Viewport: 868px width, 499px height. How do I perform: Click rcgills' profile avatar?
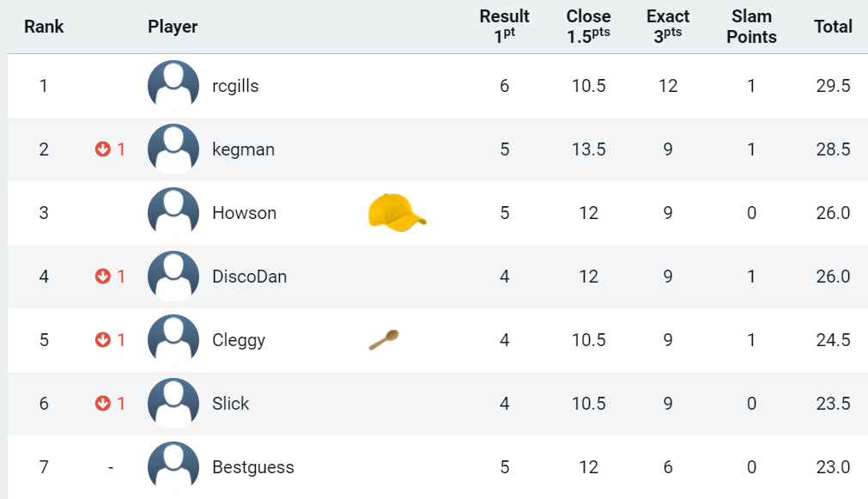click(173, 86)
